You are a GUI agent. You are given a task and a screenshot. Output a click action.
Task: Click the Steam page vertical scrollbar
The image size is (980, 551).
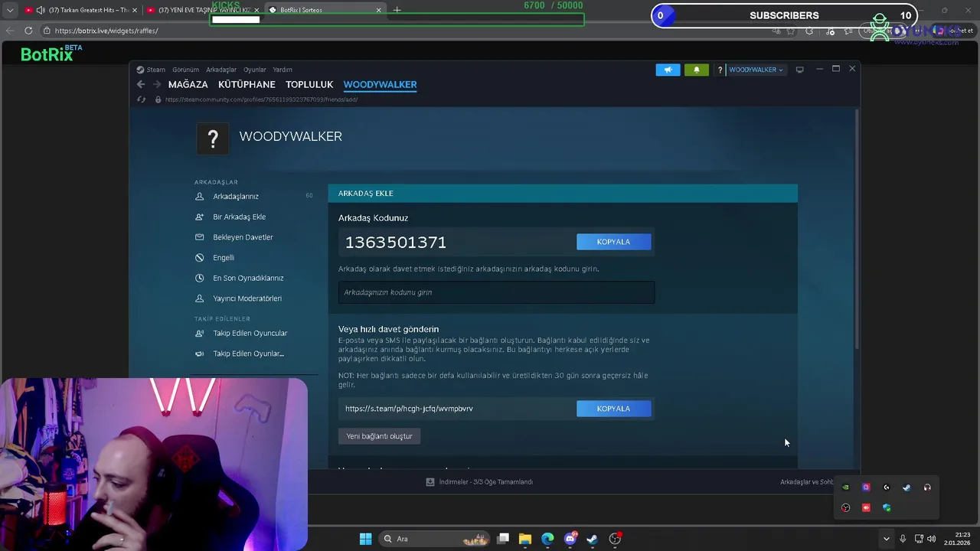pyautogui.click(x=856, y=230)
